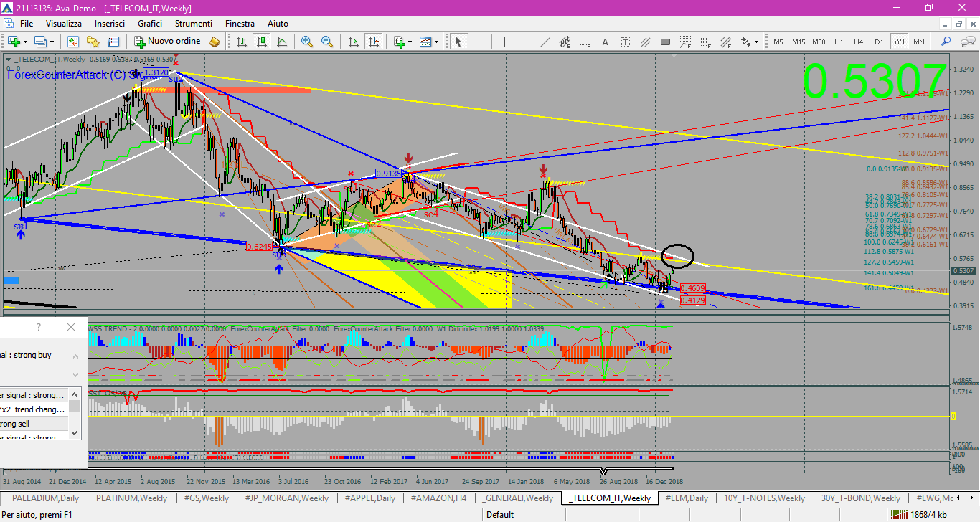Select the equidistant channel tool
The image size is (980, 522).
pos(565,42)
